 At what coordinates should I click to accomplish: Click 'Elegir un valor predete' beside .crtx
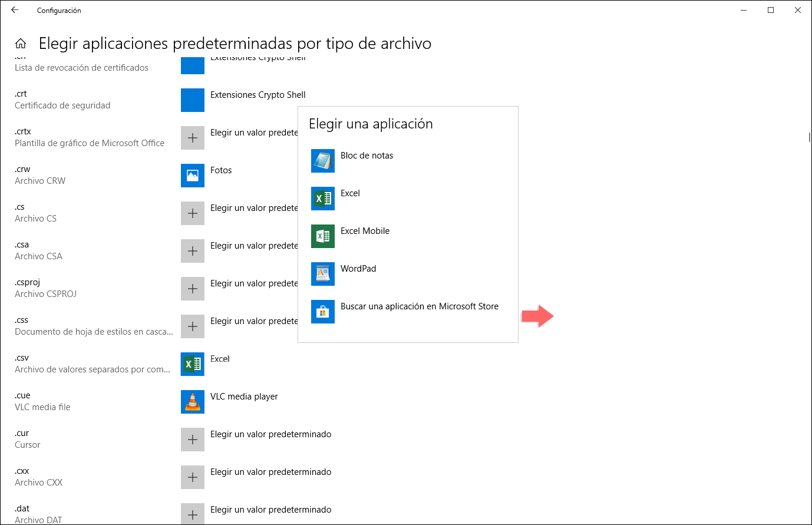[254, 133]
